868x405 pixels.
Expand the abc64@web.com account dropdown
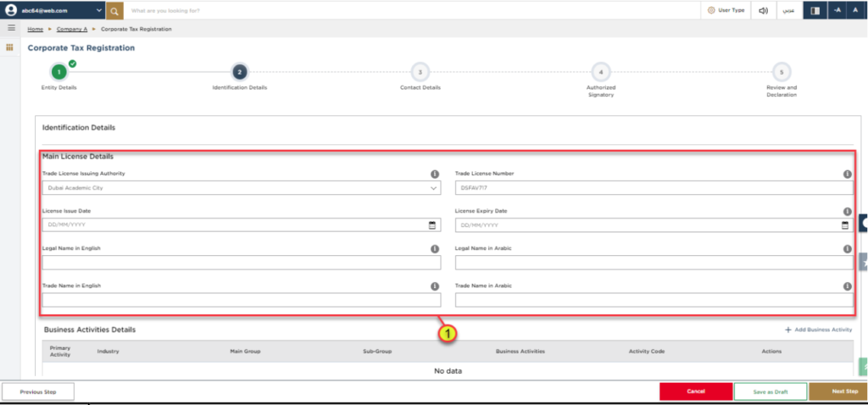coord(99,10)
